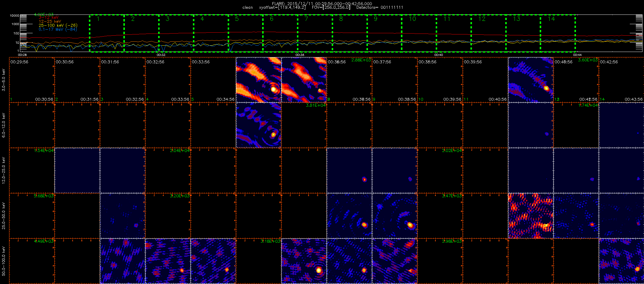
Task: Click the green 4.49E+03 peak value
Action: [x=44, y=241]
